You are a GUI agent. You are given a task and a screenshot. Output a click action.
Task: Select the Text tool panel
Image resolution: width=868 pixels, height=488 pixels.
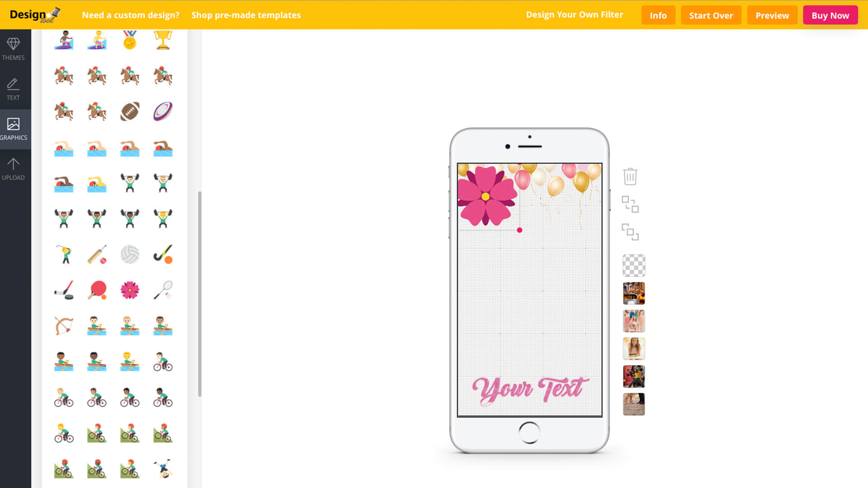click(13, 89)
